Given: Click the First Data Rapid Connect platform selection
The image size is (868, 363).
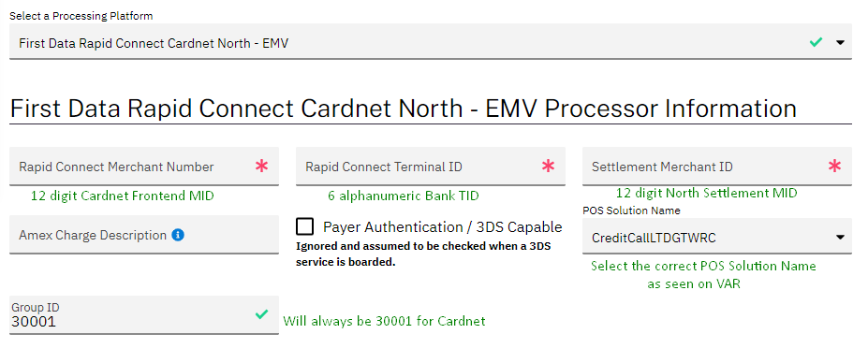Looking at the screenshot, I should (430, 42).
